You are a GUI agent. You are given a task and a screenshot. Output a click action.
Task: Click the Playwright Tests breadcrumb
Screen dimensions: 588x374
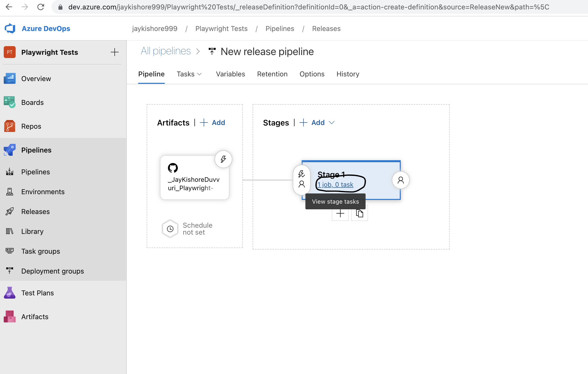(221, 29)
